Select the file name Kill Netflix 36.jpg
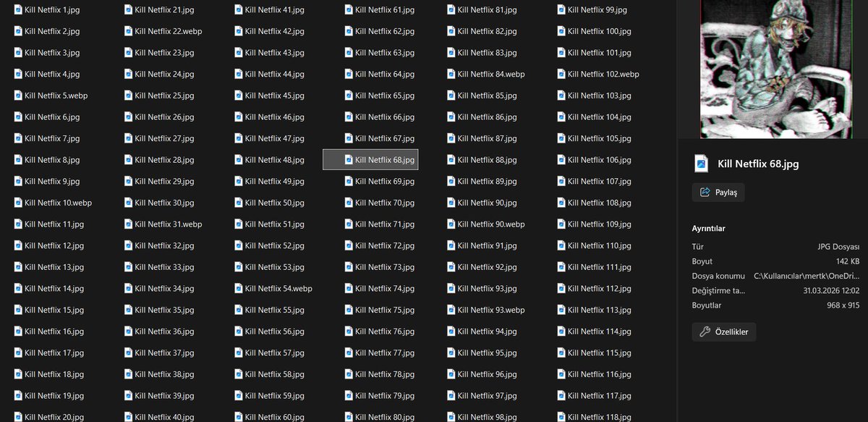Screen dimensions: 868x422 [x=164, y=332]
